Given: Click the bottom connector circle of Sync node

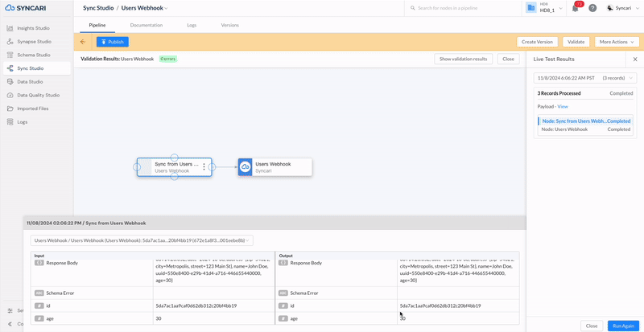Looking at the screenshot, I should tap(174, 177).
